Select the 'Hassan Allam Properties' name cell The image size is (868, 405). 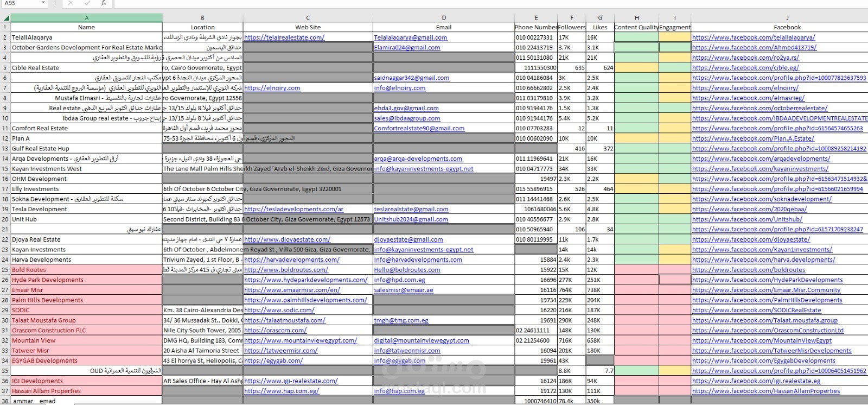[86, 391]
